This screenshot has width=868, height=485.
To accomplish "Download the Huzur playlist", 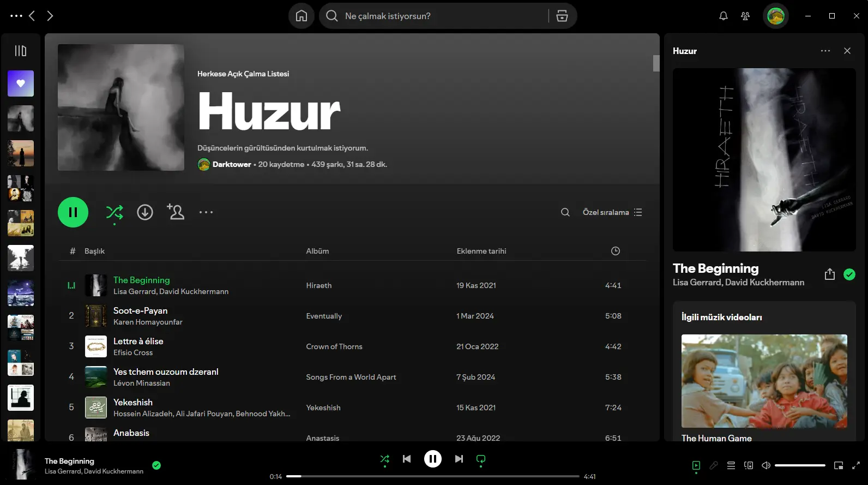I will (145, 212).
